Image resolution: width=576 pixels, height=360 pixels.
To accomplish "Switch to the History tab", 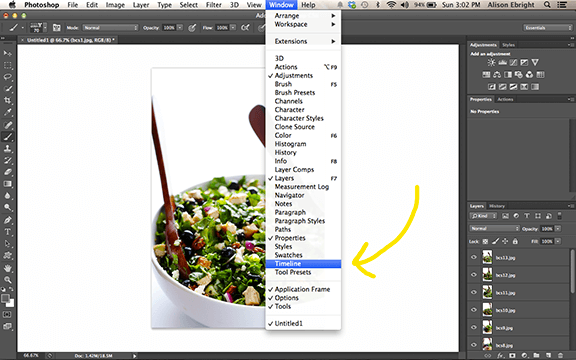I will pyautogui.click(x=497, y=206).
